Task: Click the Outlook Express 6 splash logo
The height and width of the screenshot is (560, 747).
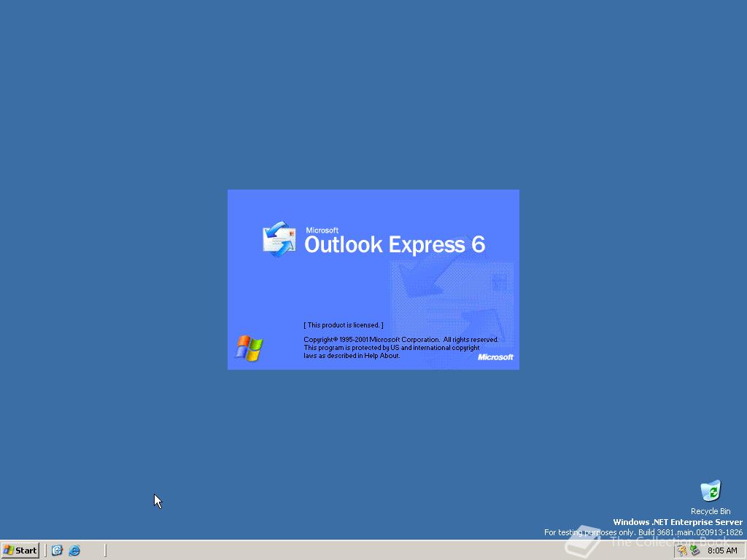Action: click(x=395, y=241)
